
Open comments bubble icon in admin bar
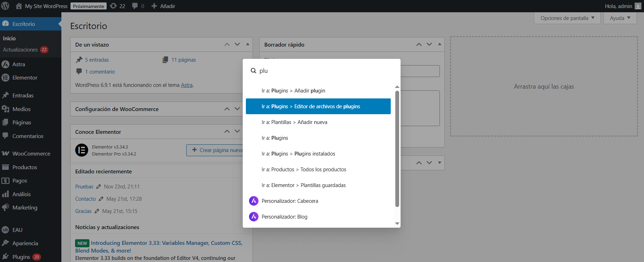tap(135, 6)
